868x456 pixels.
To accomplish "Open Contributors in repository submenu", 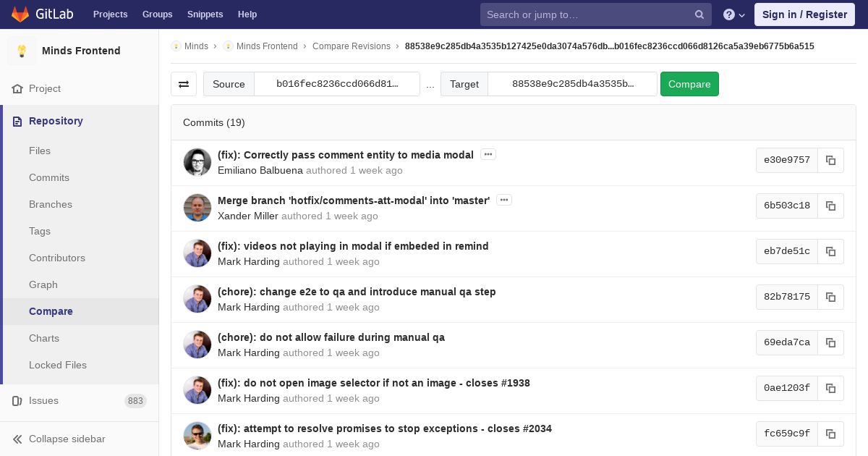I will (57, 258).
